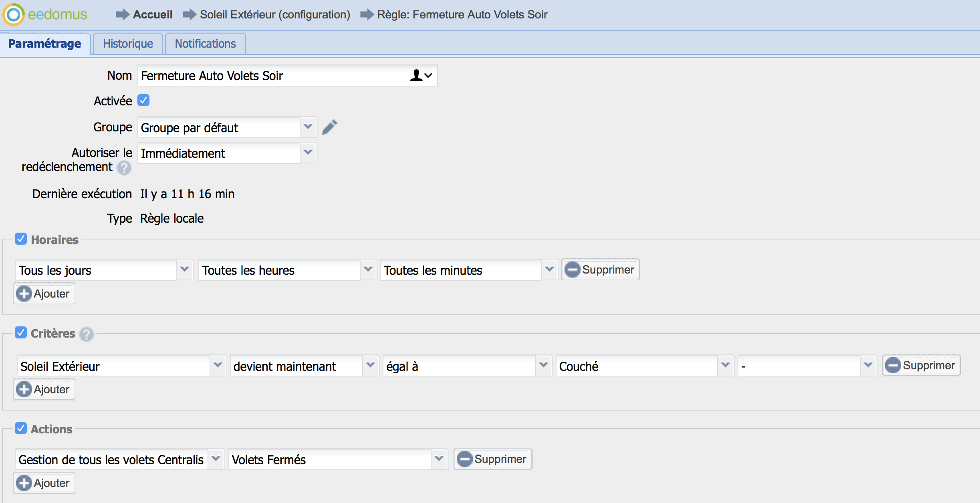Click the plus icon to add Horaires entry
Screen dimensions: 980x503
coord(24,294)
